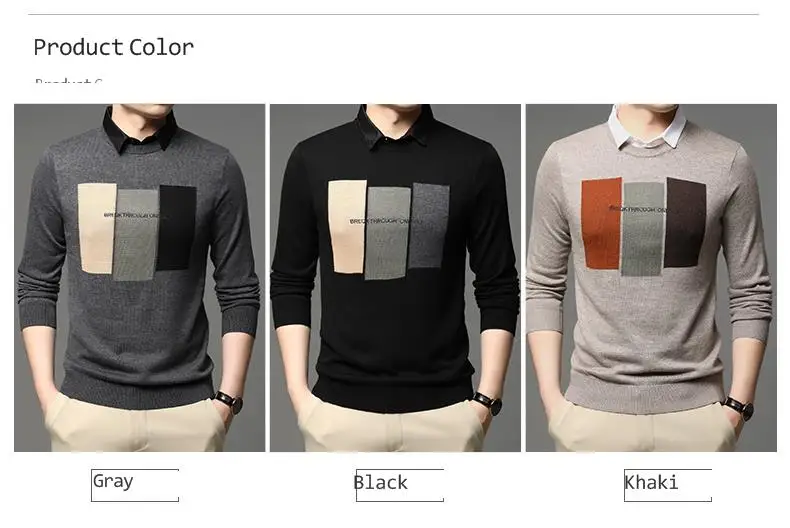The width and height of the screenshot is (790, 528).
Task: Click the white shirt collar on khaki sweater
Action: 647,128
